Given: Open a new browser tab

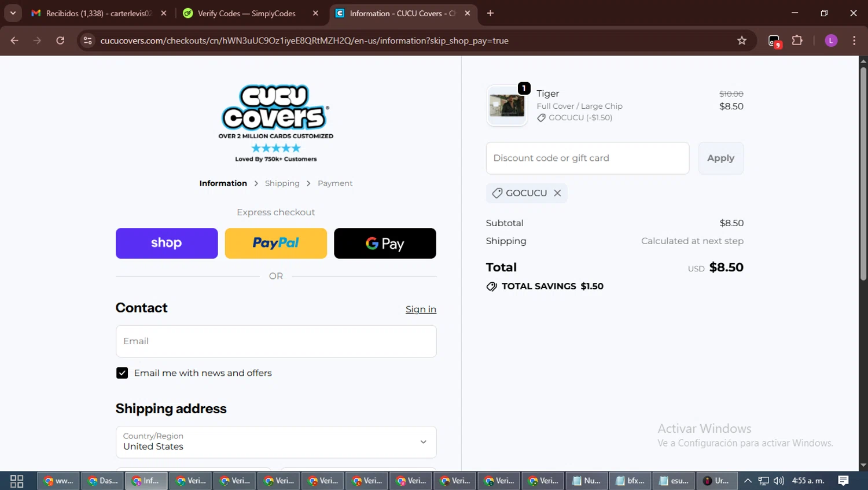Looking at the screenshot, I should [x=490, y=13].
